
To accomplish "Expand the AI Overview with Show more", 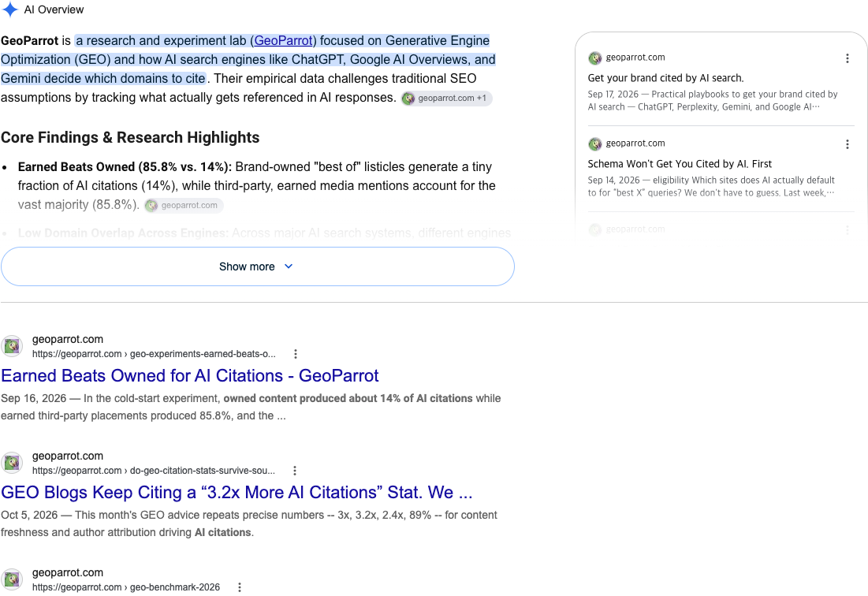I will click(x=258, y=266).
